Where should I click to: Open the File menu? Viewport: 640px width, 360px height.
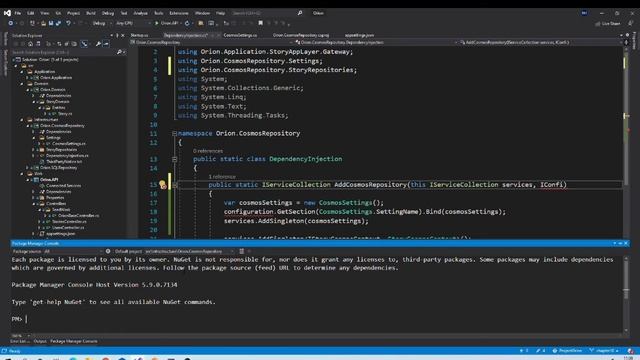18,13
